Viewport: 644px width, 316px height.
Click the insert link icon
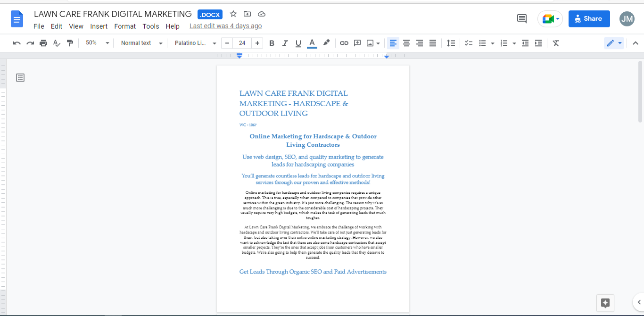[344, 43]
